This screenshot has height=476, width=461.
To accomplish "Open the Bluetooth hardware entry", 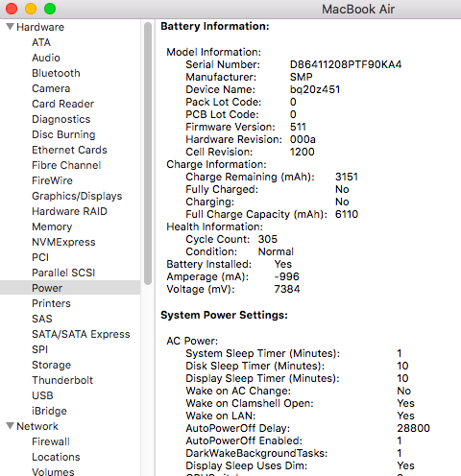I will (x=56, y=73).
